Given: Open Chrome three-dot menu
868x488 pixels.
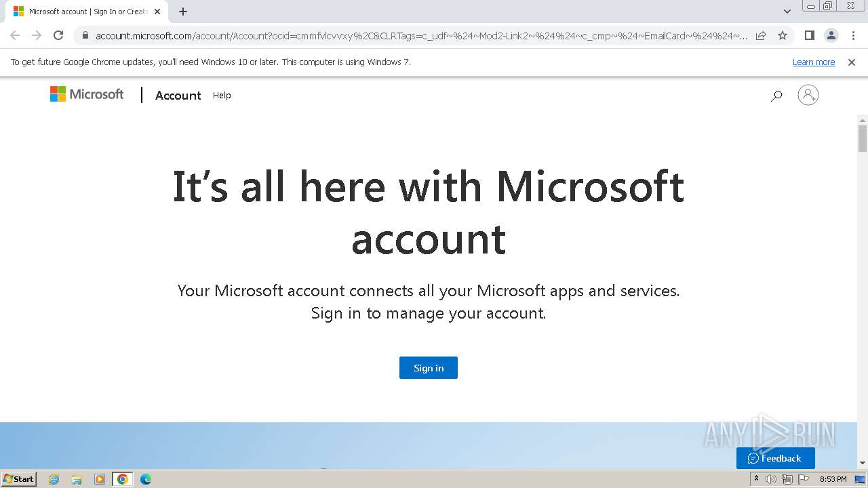Looking at the screenshot, I should click(853, 35).
